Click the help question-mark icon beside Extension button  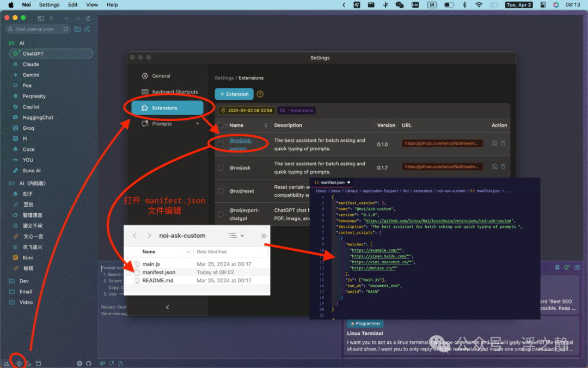pyautogui.click(x=260, y=94)
